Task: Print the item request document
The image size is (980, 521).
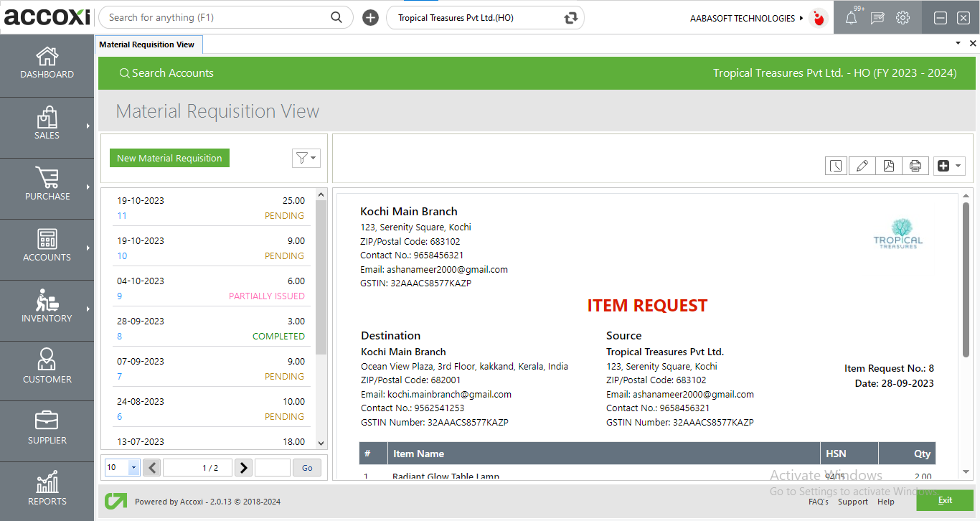Action: 915,165
